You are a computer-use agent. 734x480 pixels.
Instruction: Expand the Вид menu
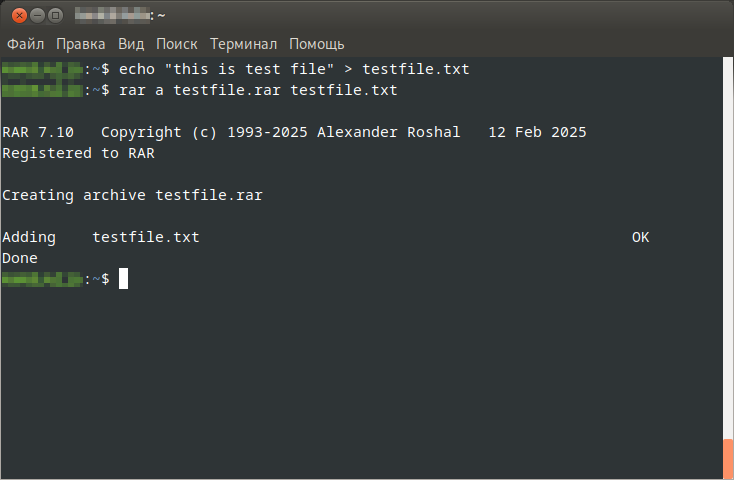click(x=131, y=44)
